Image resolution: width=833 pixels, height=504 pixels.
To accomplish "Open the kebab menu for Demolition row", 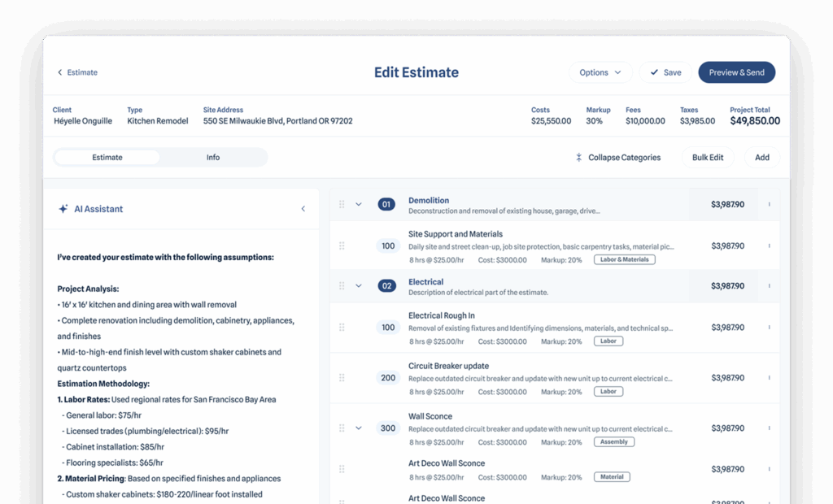I will tap(769, 204).
